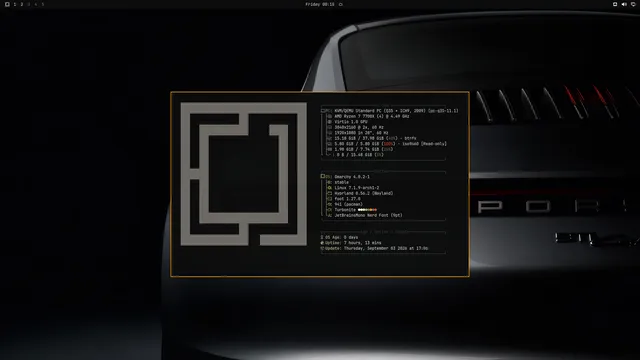Click the "1920x1080" display line
This screenshot has width=640, height=360.
tap(361, 133)
